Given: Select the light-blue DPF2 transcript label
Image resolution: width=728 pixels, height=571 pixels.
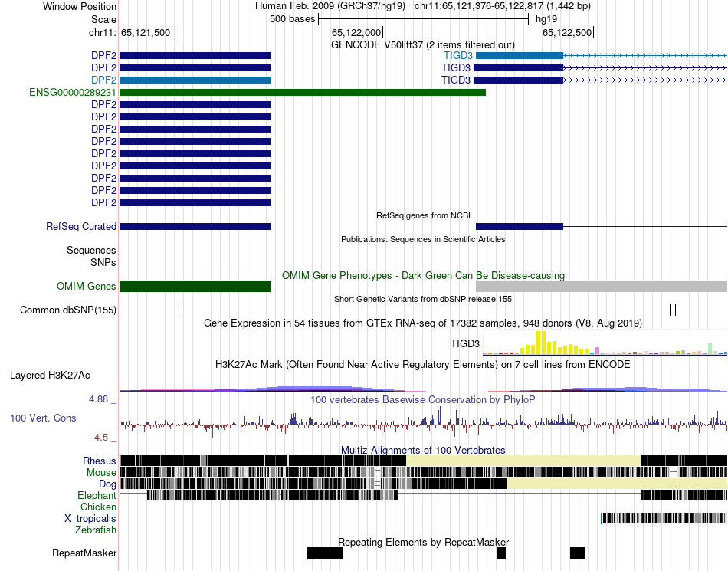Looking at the screenshot, I should click(x=103, y=80).
